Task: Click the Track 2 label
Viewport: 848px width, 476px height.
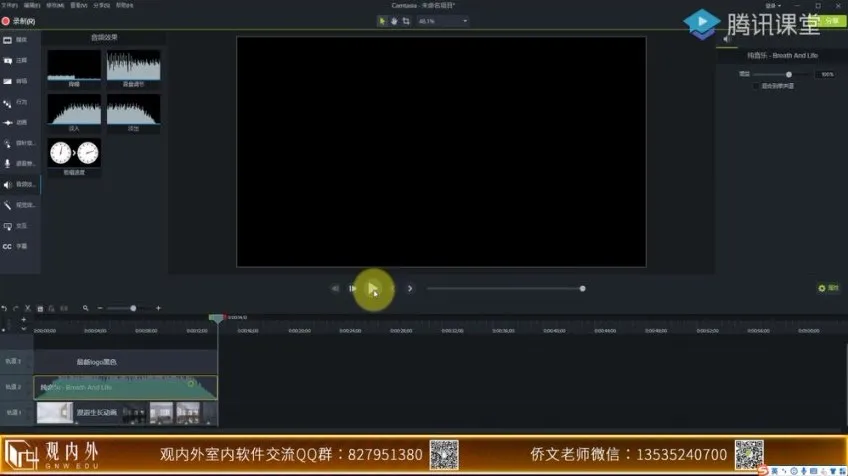Action: (x=14, y=387)
